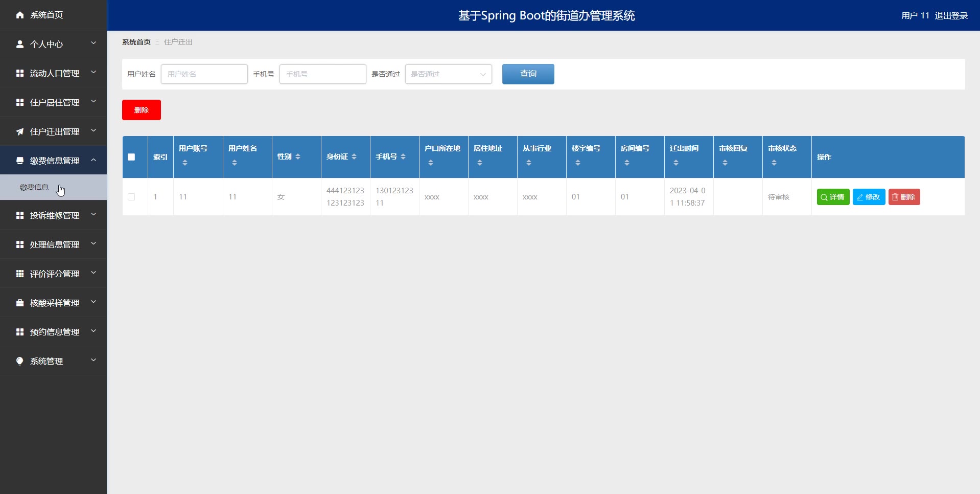Click the red 删除 batch delete button
Viewport: 980px width, 494px height.
click(x=142, y=110)
